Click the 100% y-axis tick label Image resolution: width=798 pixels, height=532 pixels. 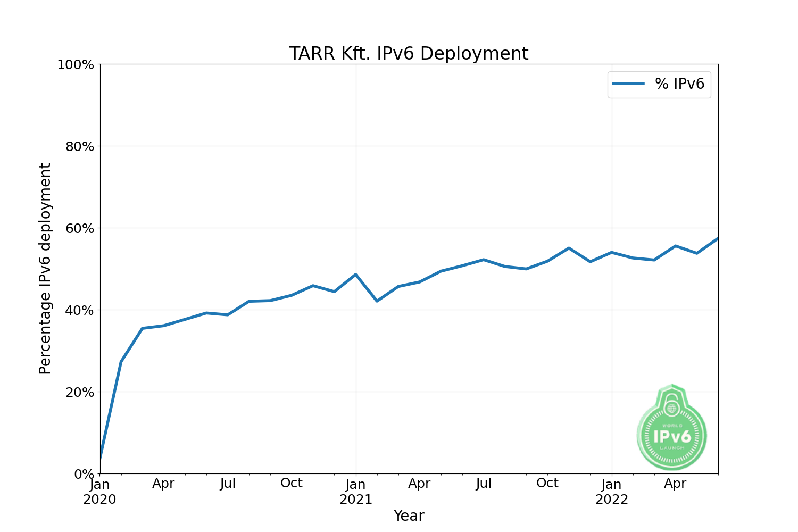coord(75,65)
